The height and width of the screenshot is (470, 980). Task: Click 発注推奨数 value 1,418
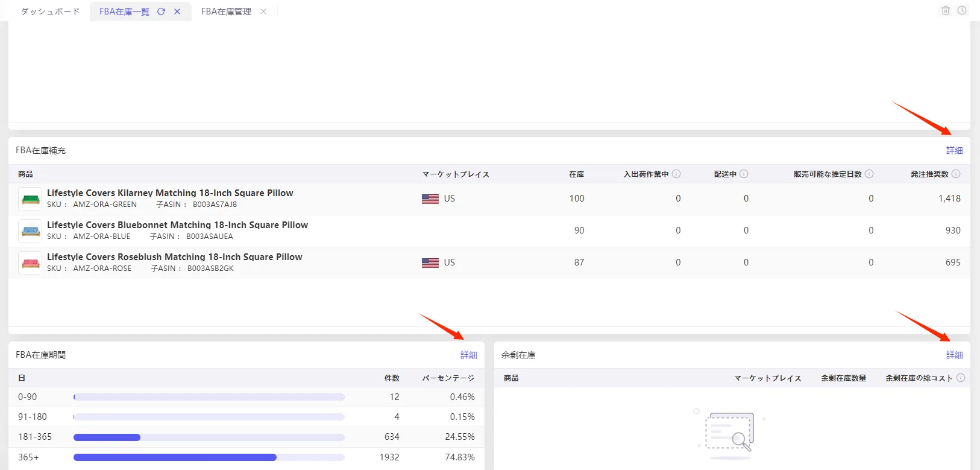click(x=949, y=198)
